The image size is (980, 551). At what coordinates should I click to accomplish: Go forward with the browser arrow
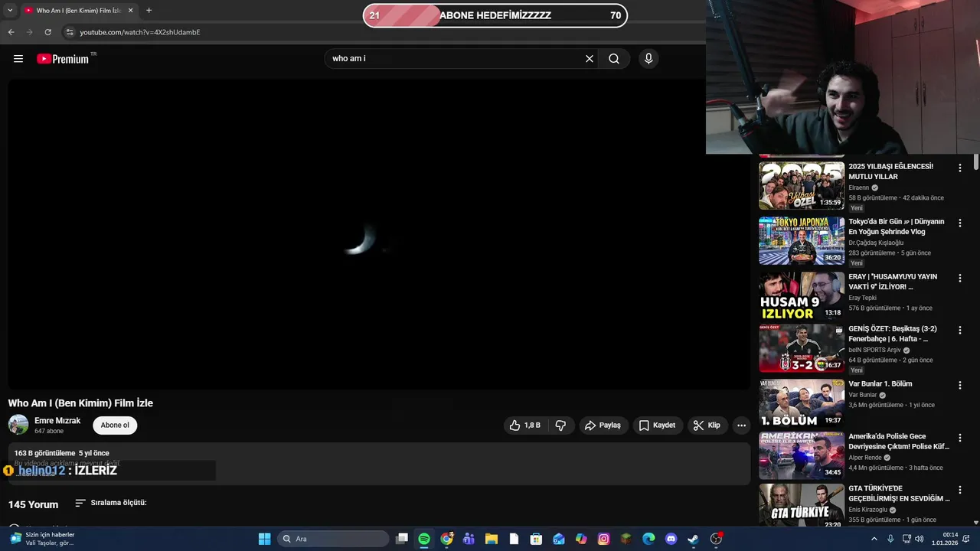coord(29,32)
